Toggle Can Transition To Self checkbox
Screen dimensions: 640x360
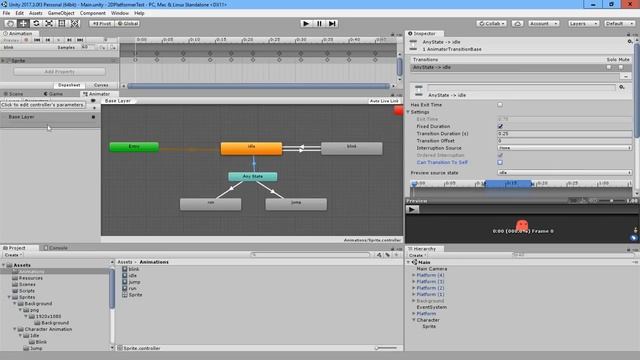[x=500, y=162]
